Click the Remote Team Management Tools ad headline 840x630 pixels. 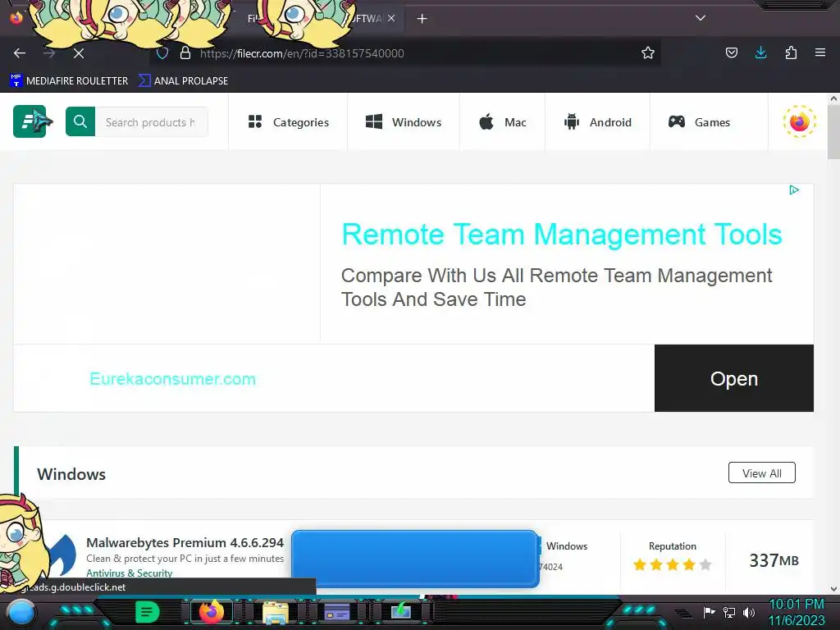pos(561,235)
